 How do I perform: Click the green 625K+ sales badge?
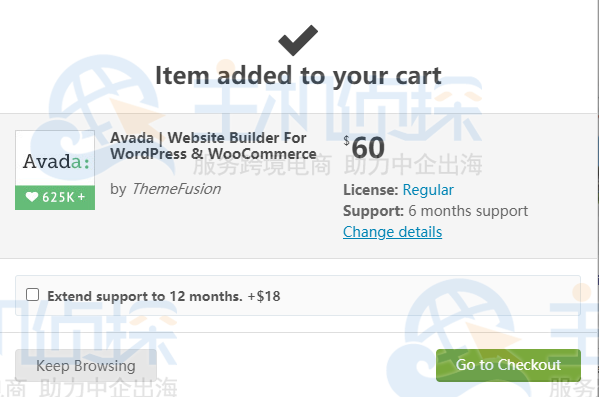(x=55, y=198)
